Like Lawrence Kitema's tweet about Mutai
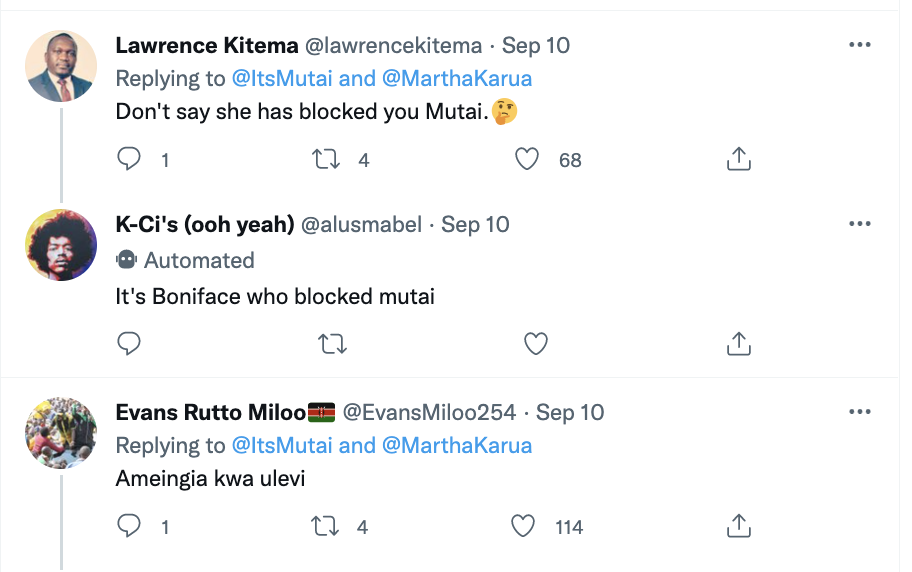912x572 pixels. tap(527, 159)
